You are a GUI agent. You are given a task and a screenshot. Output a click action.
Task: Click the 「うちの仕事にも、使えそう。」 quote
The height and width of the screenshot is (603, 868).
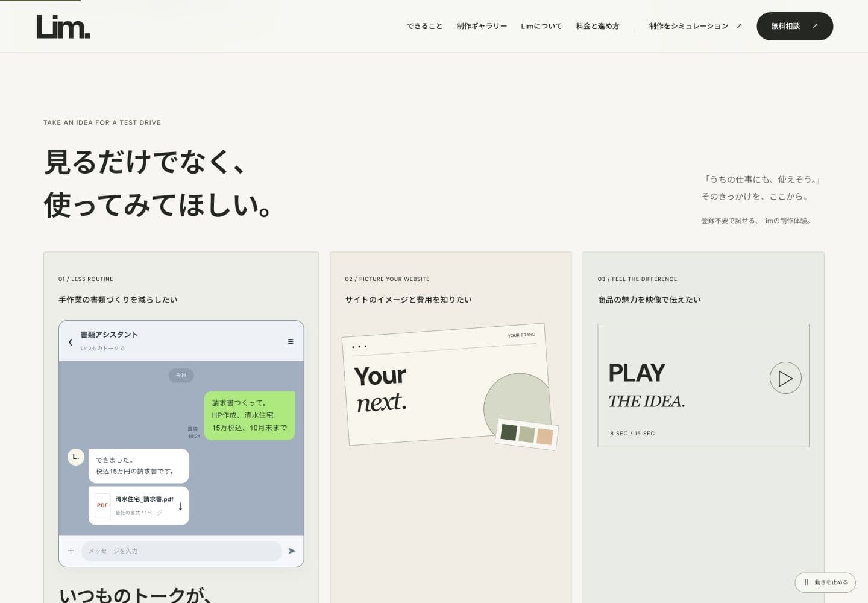click(x=763, y=179)
